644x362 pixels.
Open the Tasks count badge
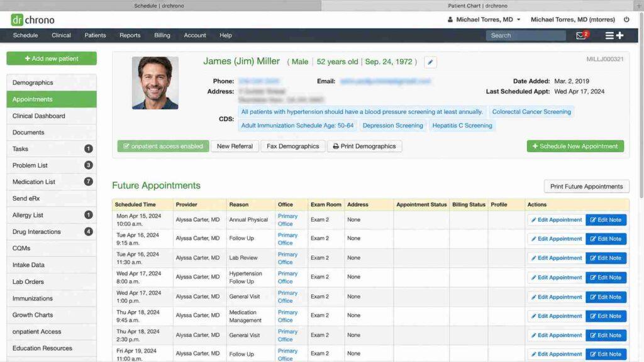click(88, 148)
